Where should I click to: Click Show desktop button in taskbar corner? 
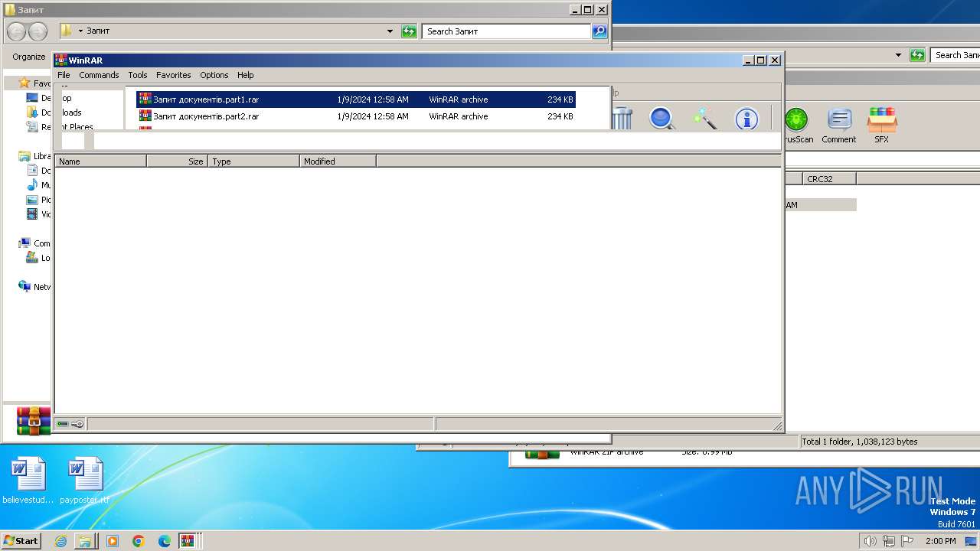click(x=971, y=541)
